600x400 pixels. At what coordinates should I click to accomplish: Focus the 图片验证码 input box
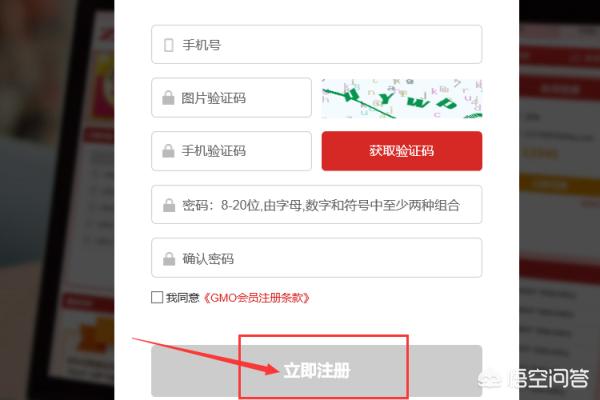coord(231,98)
